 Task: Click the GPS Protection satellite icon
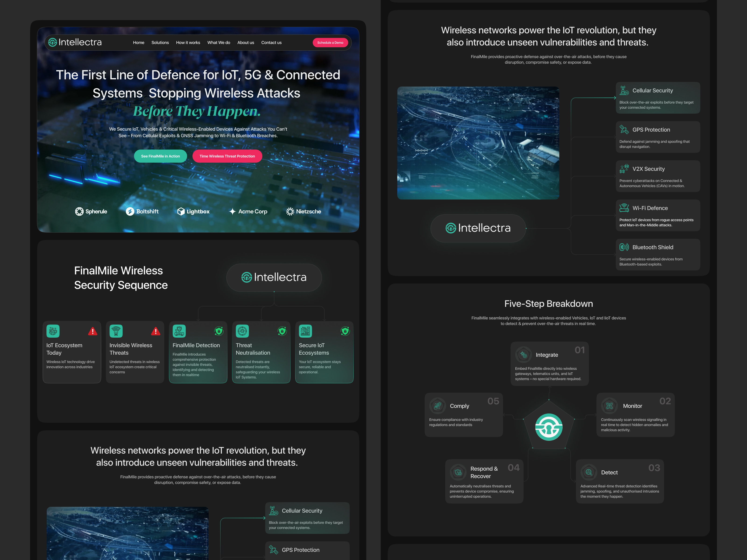coord(624,129)
